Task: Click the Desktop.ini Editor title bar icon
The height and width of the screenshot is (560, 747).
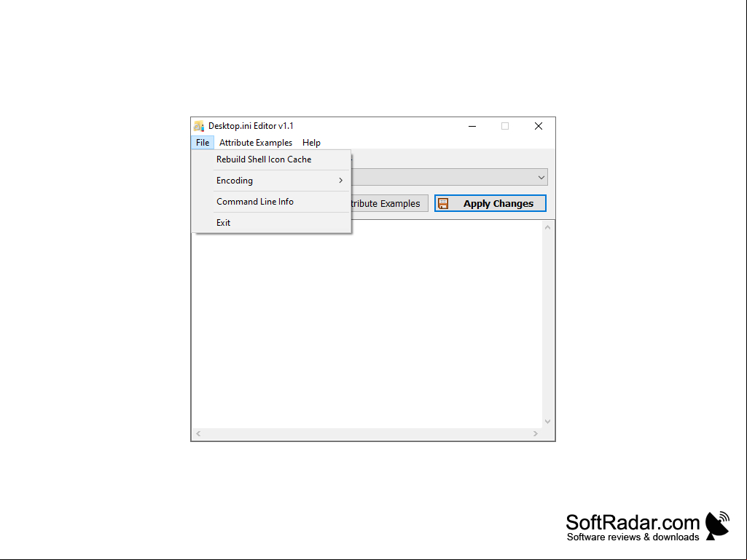Action: [x=199, y=126]
